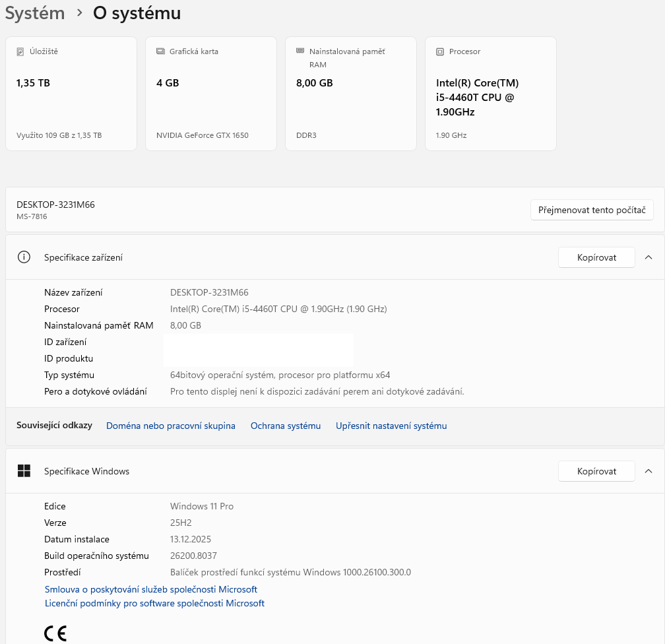Click Přejmenovat tento počítač button
The height and width of the screenshot is (644, 665).
(x=592, y=210)
